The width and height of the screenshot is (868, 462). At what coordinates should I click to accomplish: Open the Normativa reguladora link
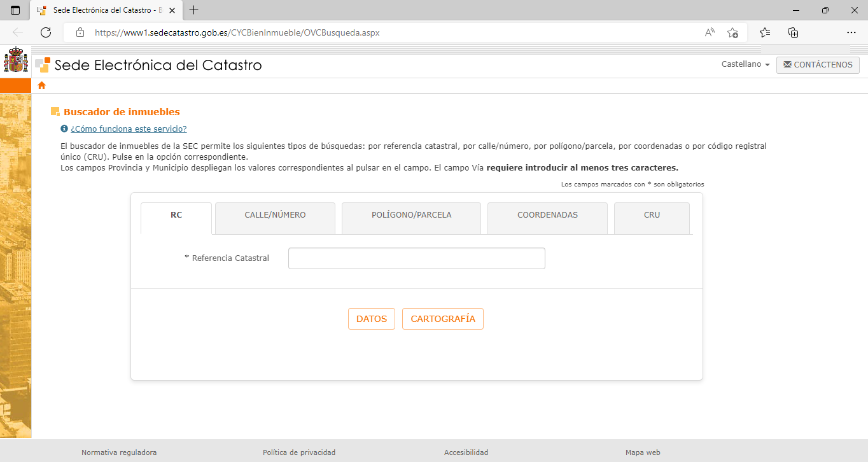click(119, 452)
